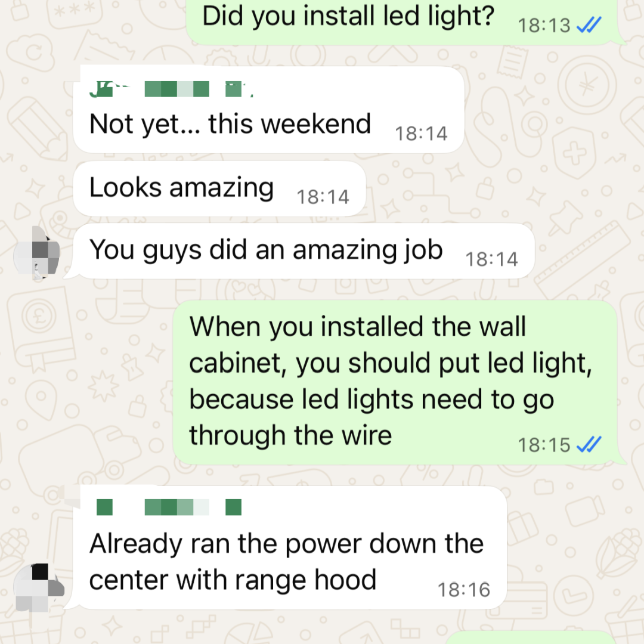Select the "Not yet... this weekend" message text
This screenshot has height=644, width=644.
tap(230, 123)
